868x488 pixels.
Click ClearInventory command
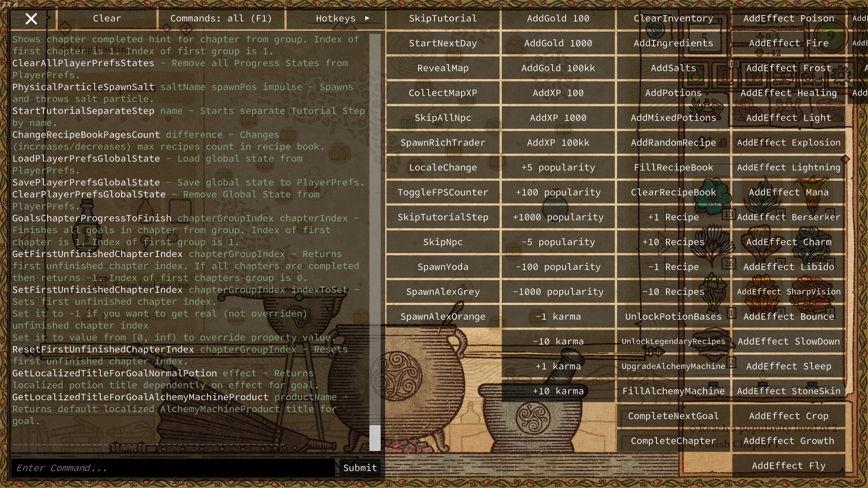point(673,18)
